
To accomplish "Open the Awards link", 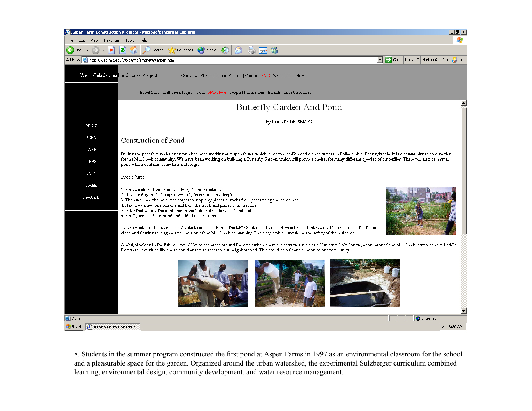I will point(274,92).
